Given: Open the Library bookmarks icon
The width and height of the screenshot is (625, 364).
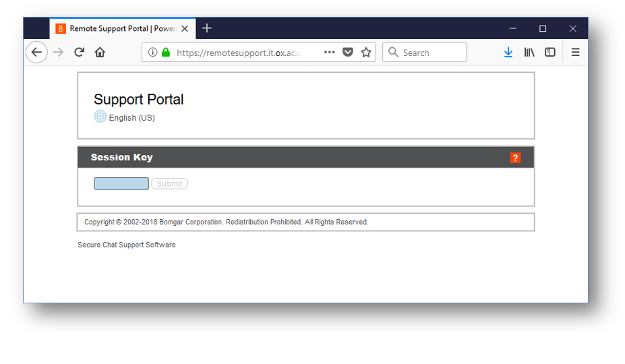Looking at the screenshot, I should (529, 53).
